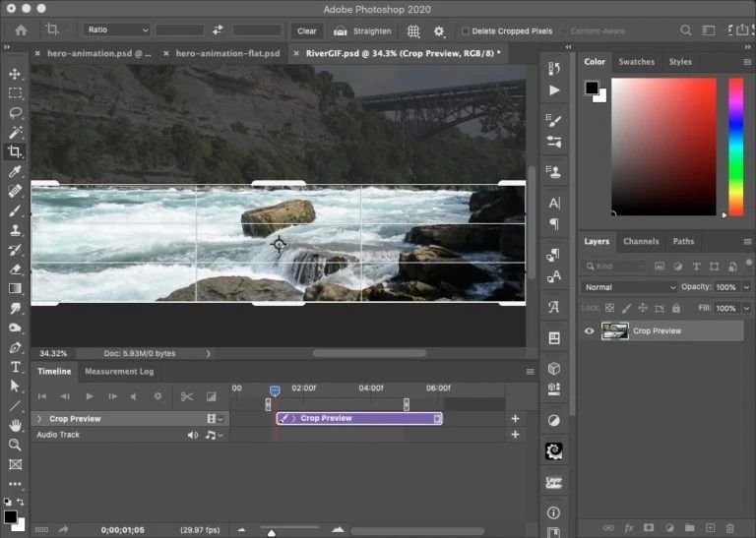Click the purple Crop Preview timeline clip
Image resolution: width=756 pixels, height=538 pixels.
coord(359,418)
